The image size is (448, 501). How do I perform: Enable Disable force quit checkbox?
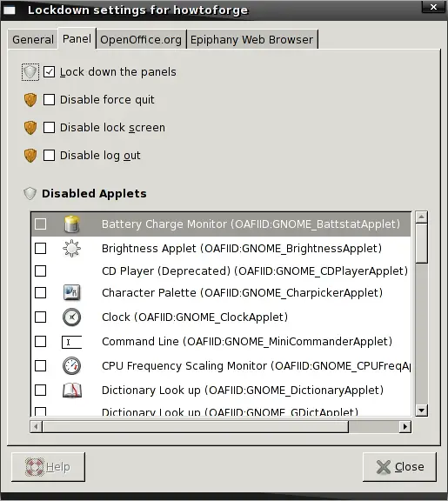(49, 100)
